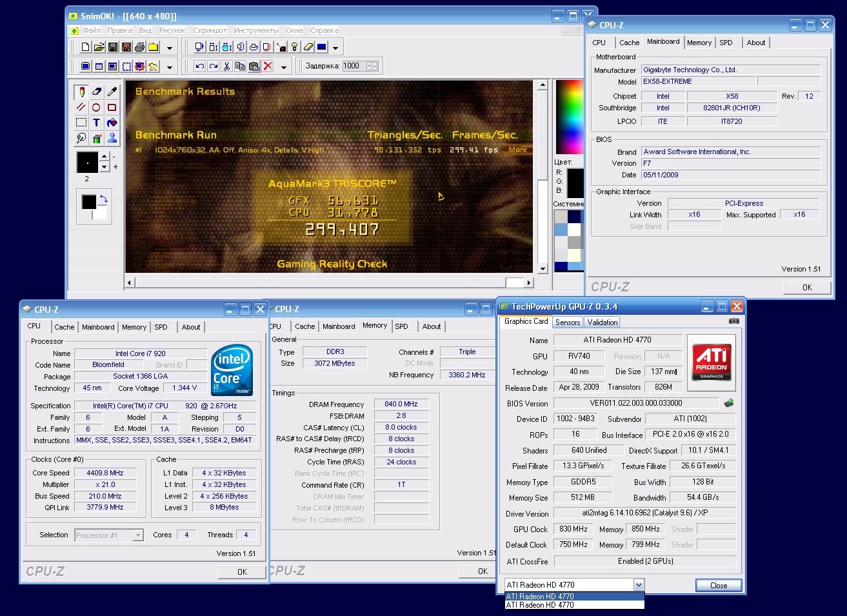Open the Инструменты menu
The height and width of the screenshot is (616, 847).
(256, 30)
